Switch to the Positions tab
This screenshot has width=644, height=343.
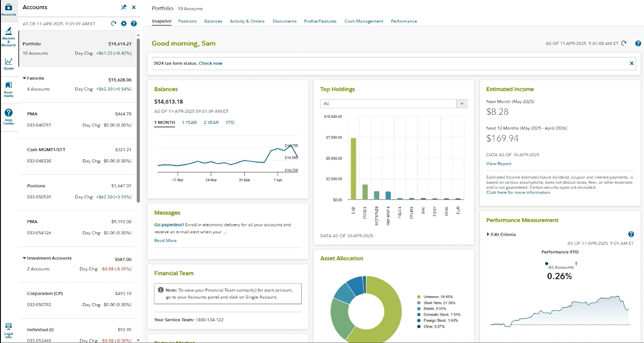tap(187, 21)
